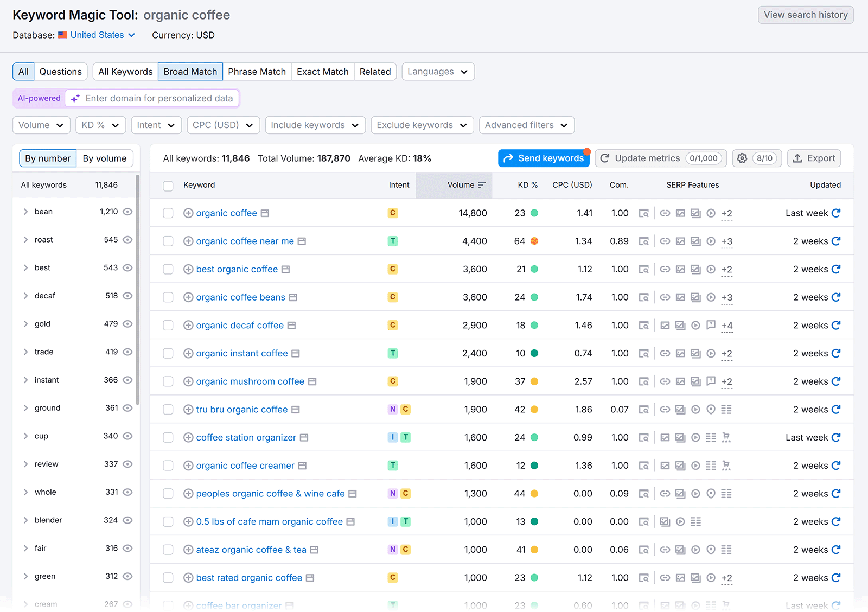Click the video SERP feature icon on "organic decaf coffee" row
Viewport: 868px width, 612px height.
(x=696, y=325)
